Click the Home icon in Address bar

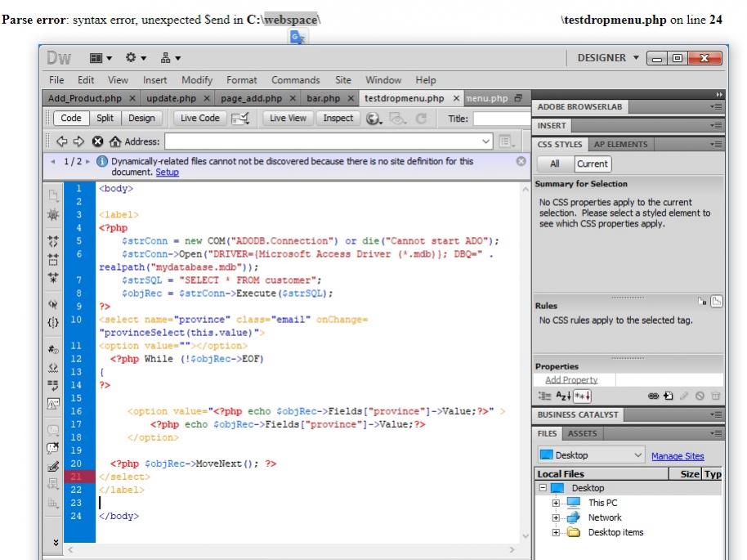114,141
